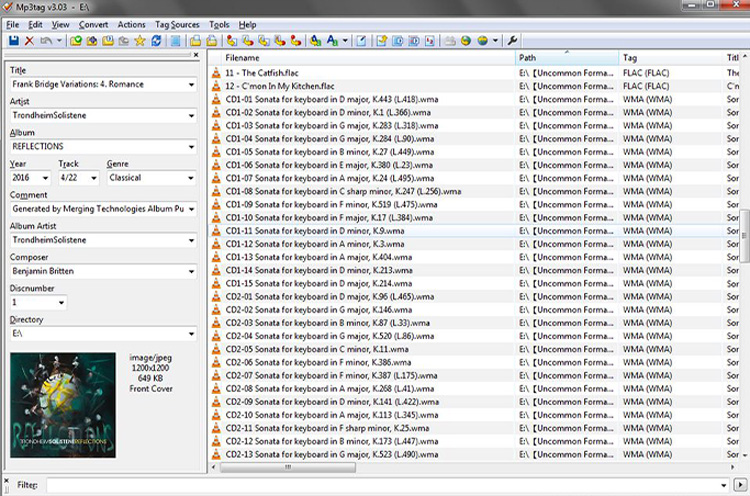Open Options with the wrench icon

(x=513, y=41)
